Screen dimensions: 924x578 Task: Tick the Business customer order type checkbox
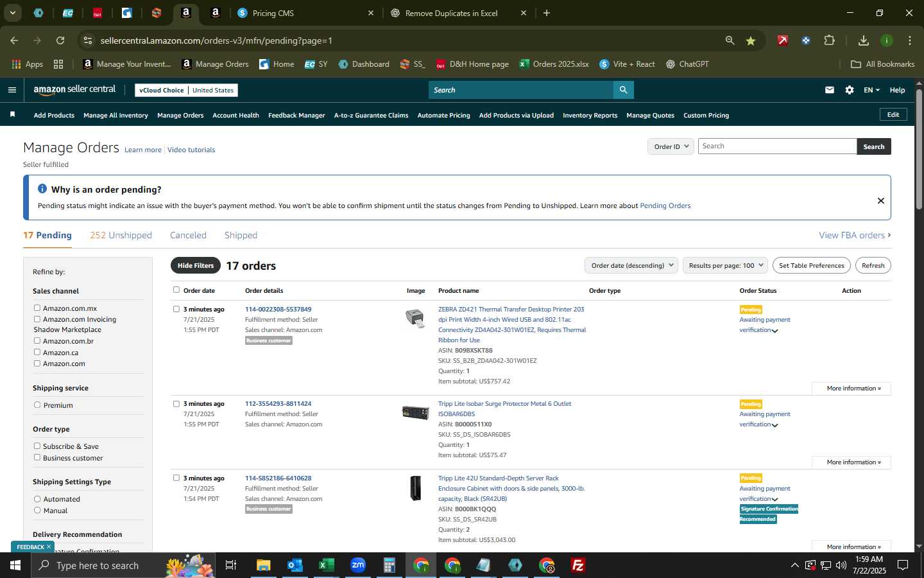point(37,458)
